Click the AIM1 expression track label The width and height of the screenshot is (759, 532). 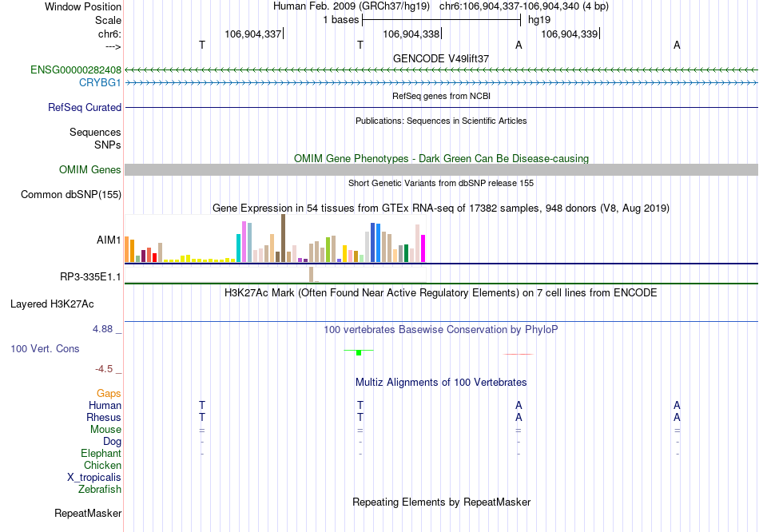tap(109, 240)
